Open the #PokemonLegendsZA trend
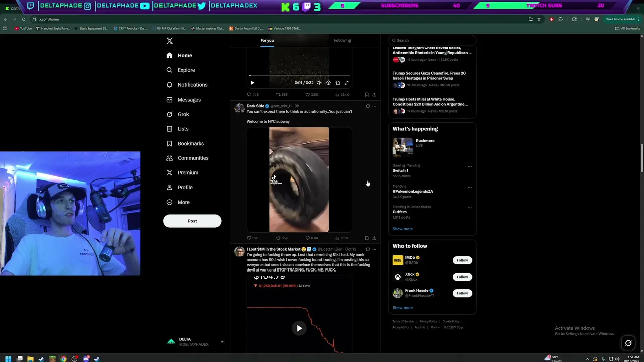The width and height of the screenshot is (644, 362). coord(413,191)
